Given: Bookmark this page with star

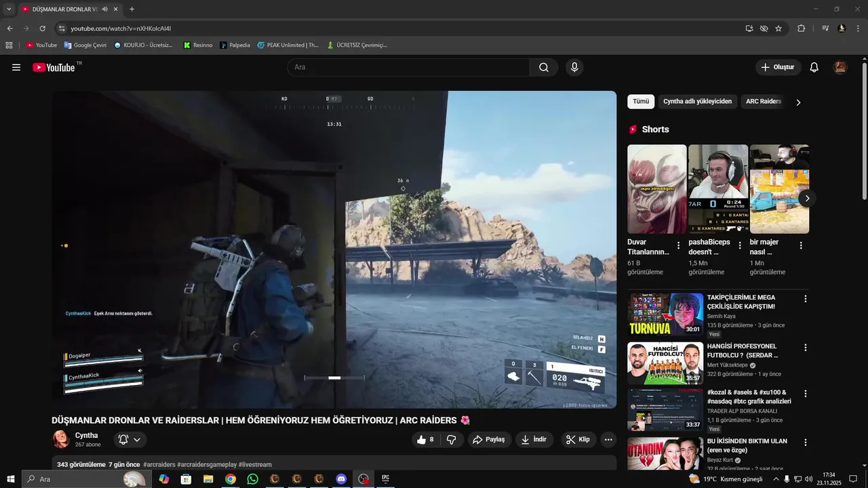Looking at the screenshot, I should 778,28.
